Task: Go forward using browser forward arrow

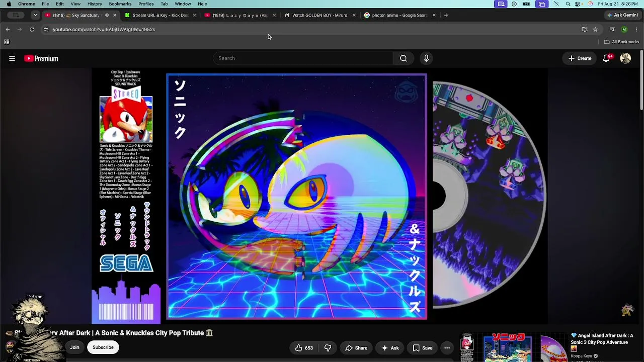Action: pos(20,30)
